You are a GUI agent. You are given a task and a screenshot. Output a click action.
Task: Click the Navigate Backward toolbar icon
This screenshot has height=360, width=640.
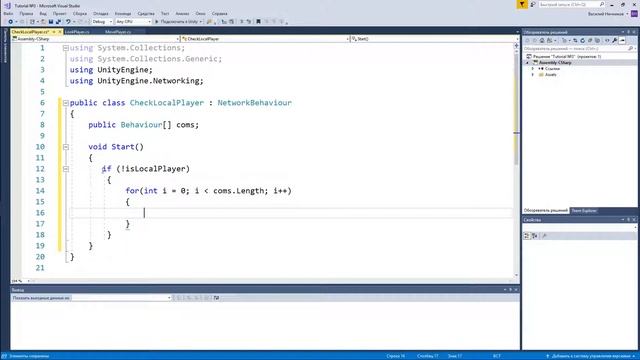pyautogui.click(x=11, y=22)
